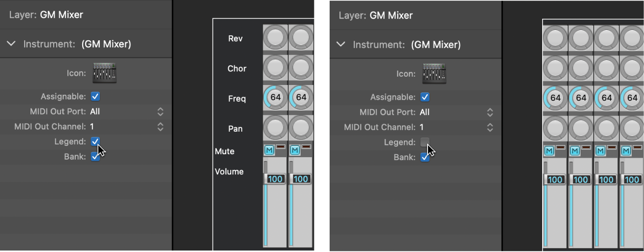
Task: Click first channel's Chor knob beside the legend
Action: [x=276, y=67]
